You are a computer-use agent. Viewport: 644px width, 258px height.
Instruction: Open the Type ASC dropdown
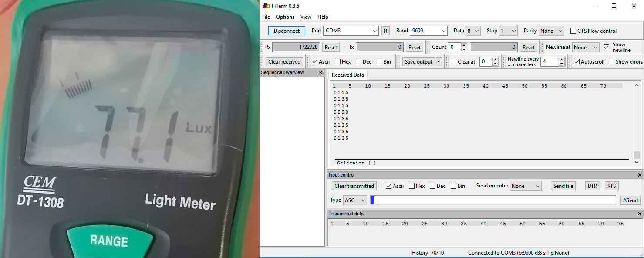point(355,200)
